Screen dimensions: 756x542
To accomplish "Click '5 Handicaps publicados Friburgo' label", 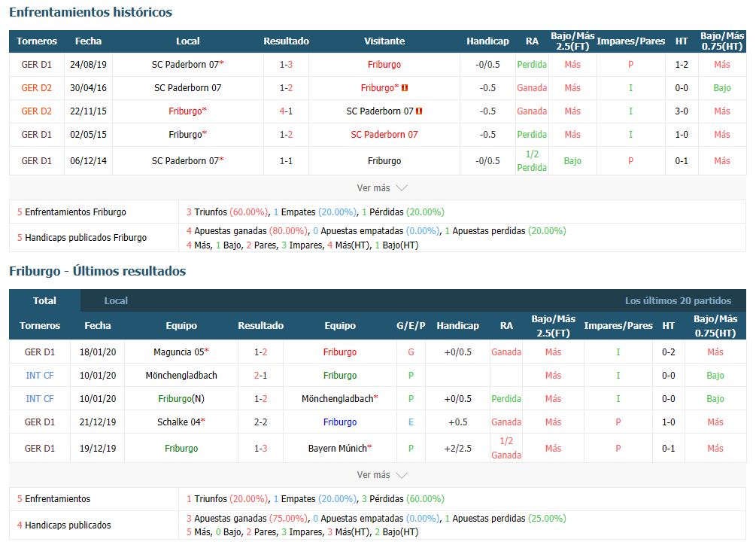I will tap(82, 238).
